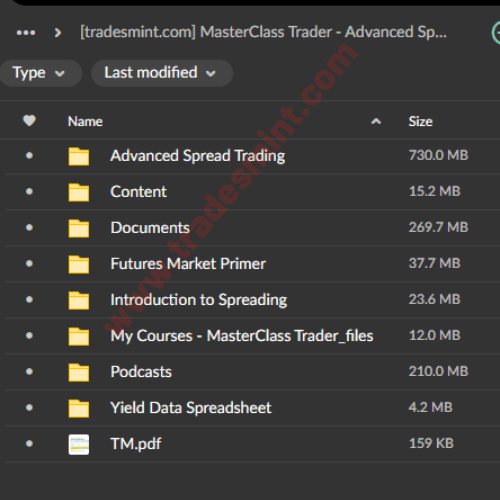Screen dimensions: 500x500
Task: Click the Introduction to Spreading folder icon
Action: coord(79,300)
